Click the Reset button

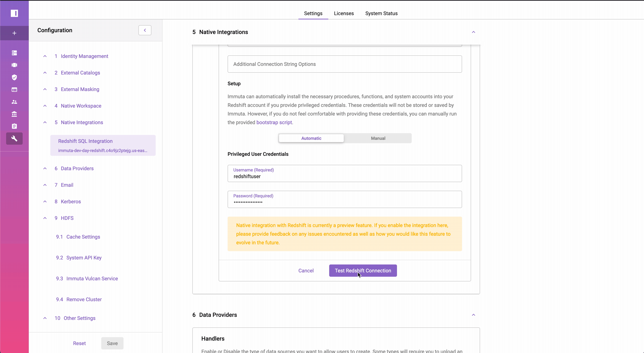pyautogui.click(x=79, y=343)
